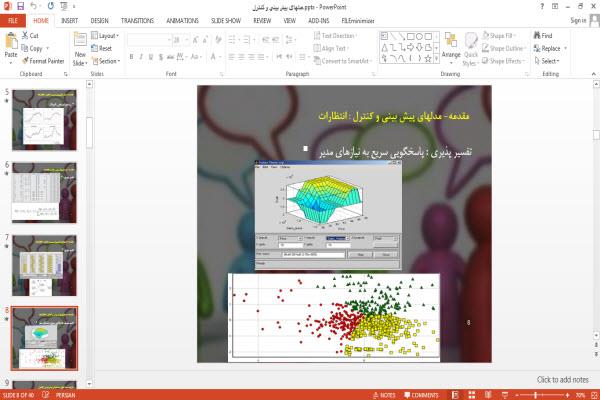Image resolution: width=600 pixels, height=400 pixels.
Task: Toggle Strikethrough formatting
Action: [170, 57]
